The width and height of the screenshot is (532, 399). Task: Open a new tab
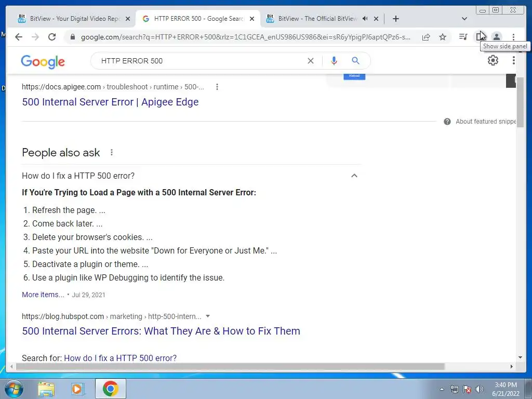tap(395, 19)
